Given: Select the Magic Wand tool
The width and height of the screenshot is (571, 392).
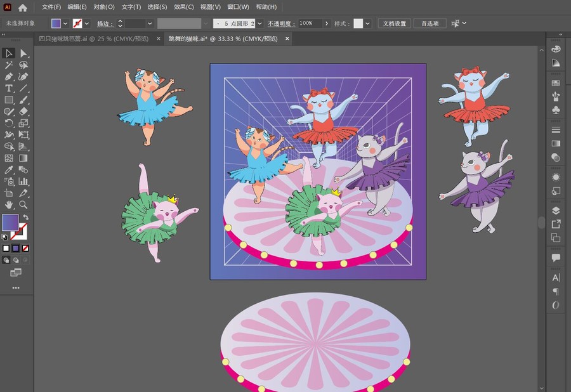Looking at the screenshot, I should point(9,65).
